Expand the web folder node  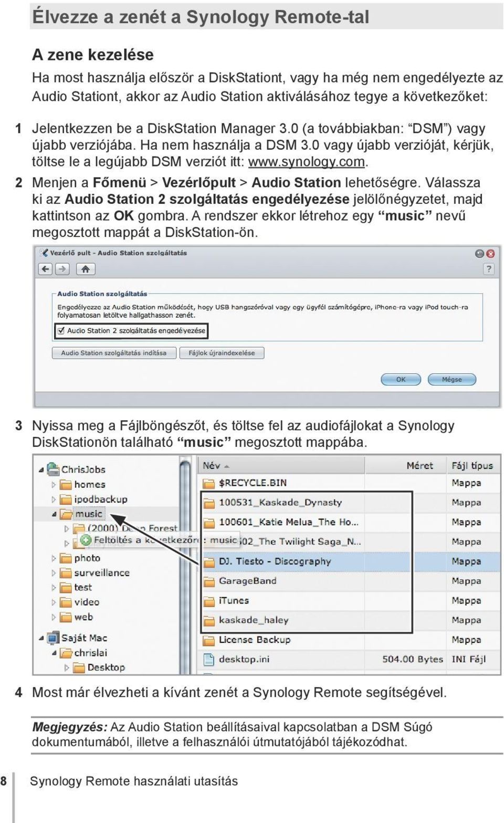pyautogui.click(x=54, y=617)
